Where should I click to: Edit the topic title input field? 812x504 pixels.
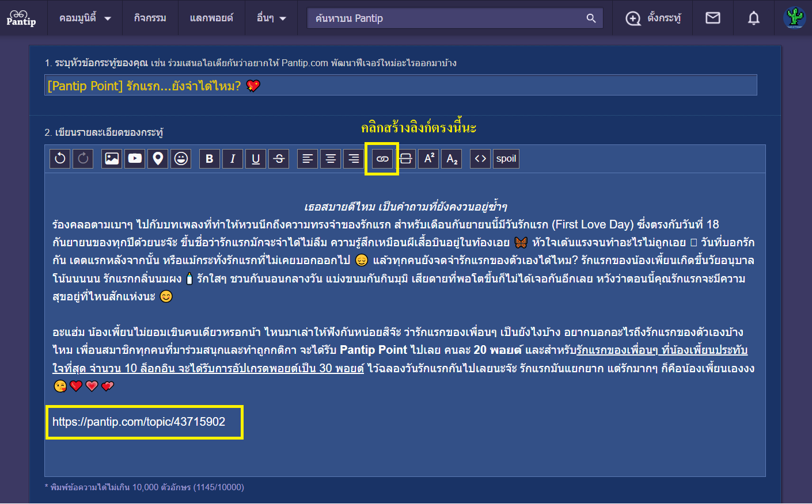pyautogui.click(x=401, y=85)
